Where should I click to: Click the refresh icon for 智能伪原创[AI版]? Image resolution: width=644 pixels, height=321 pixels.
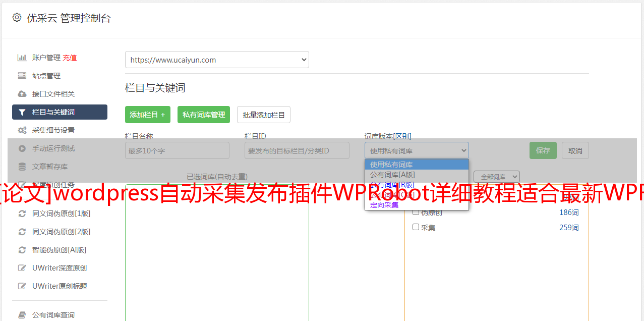[x=22, y=250]
